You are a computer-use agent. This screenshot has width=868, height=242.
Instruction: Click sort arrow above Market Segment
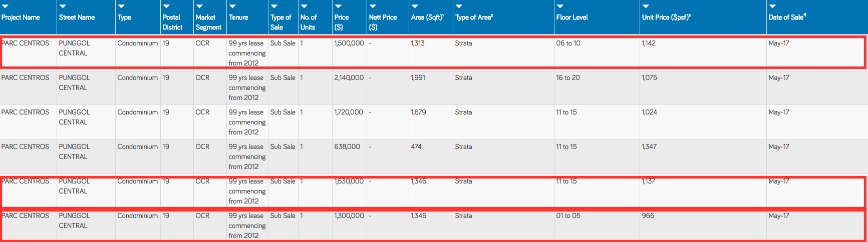coord(199,6)
